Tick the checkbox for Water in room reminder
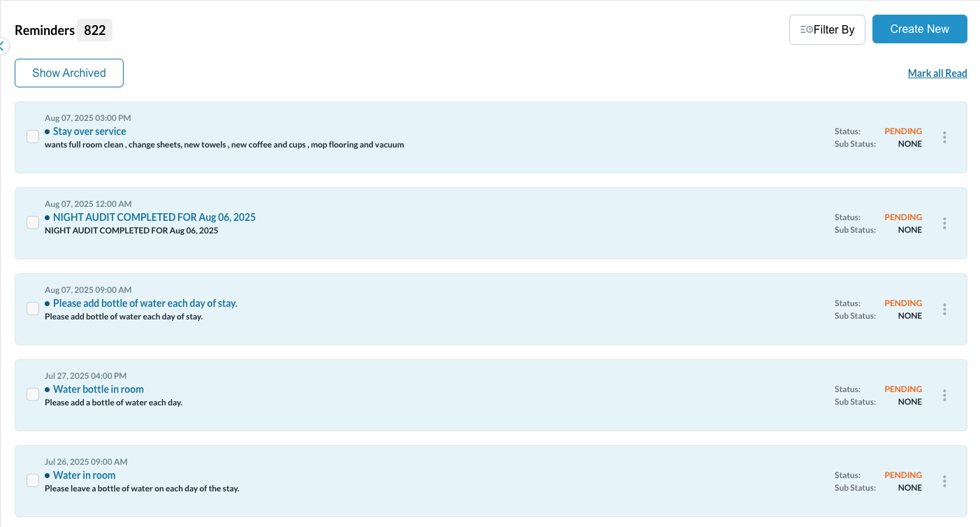Viewport: 980px width, 527px height. pos(32,480)
